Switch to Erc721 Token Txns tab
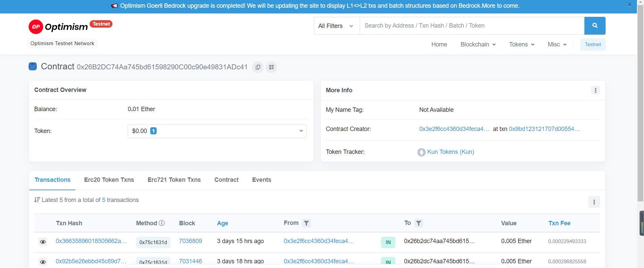 point(174,180)
